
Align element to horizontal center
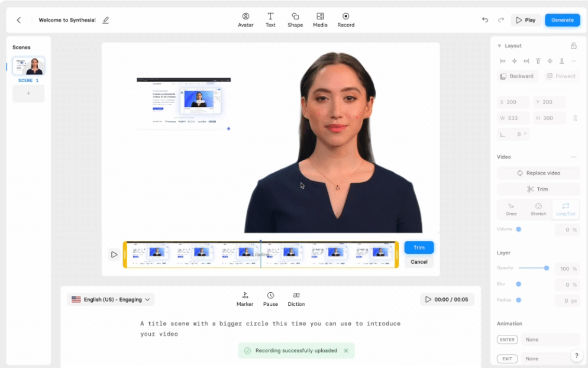(x=515, y=61)
